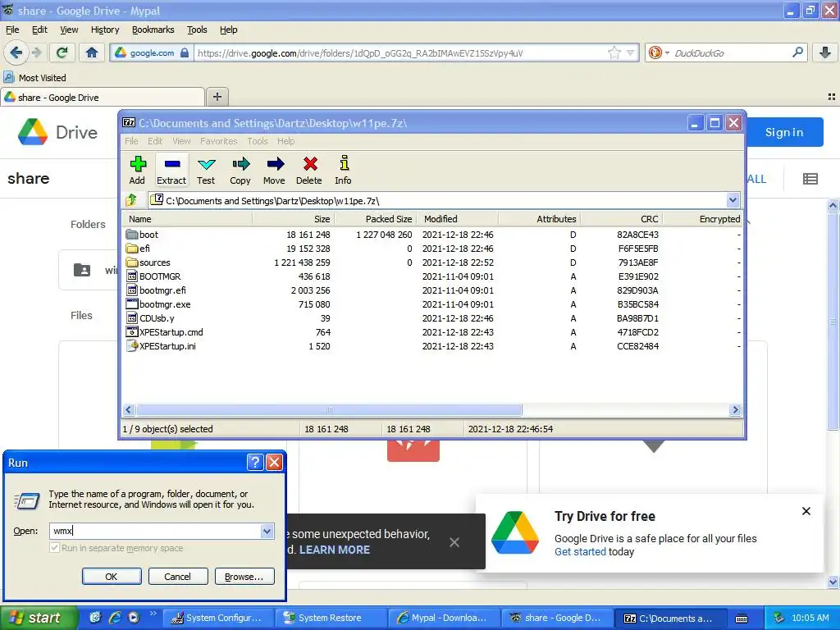Image resolution: width=840 pixels, height=630 pixels.
Task: Expand the 7-Zip address path dropdown
Action: pyautogui.click(x=733, y=200)
